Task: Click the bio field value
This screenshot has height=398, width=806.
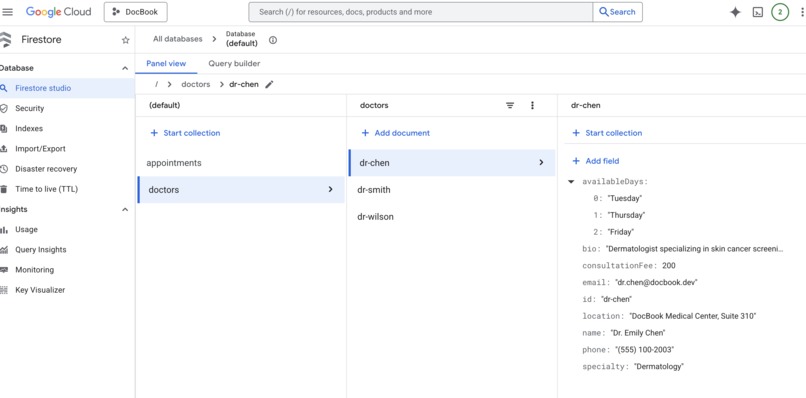Action: pos(694,249)
